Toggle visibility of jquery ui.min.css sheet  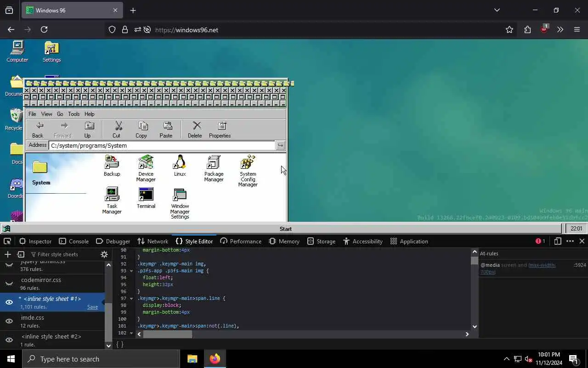point(9,265)
